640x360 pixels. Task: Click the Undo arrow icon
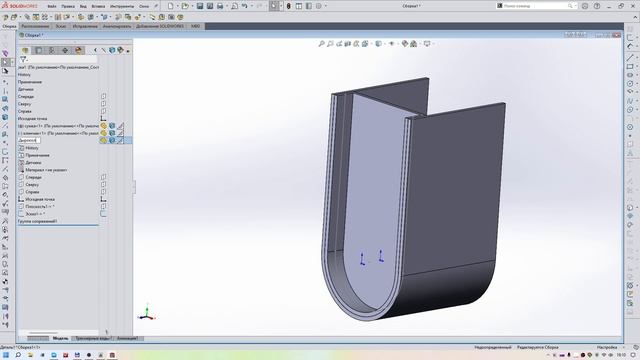click(x=244, y=6)
